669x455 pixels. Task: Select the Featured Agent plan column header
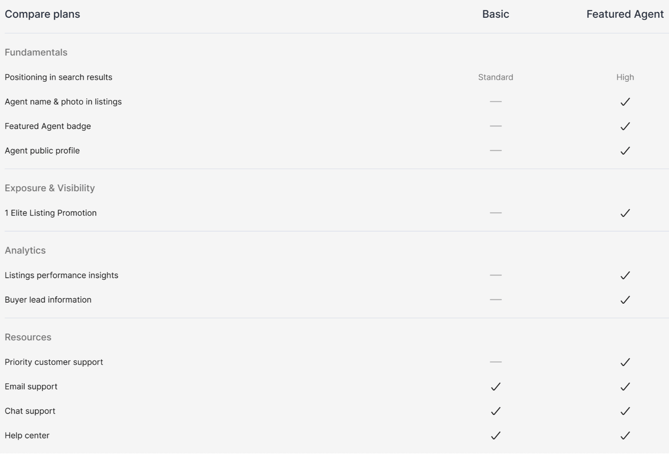625,14
